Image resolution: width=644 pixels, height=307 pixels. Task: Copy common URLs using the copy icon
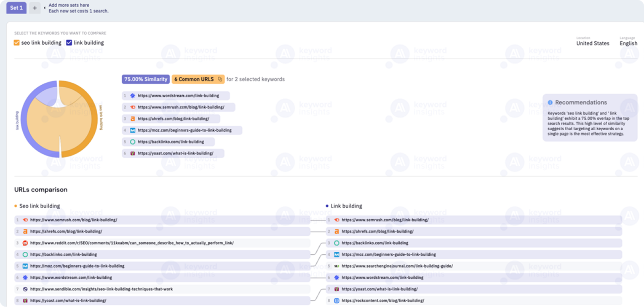tap(220, 79)
